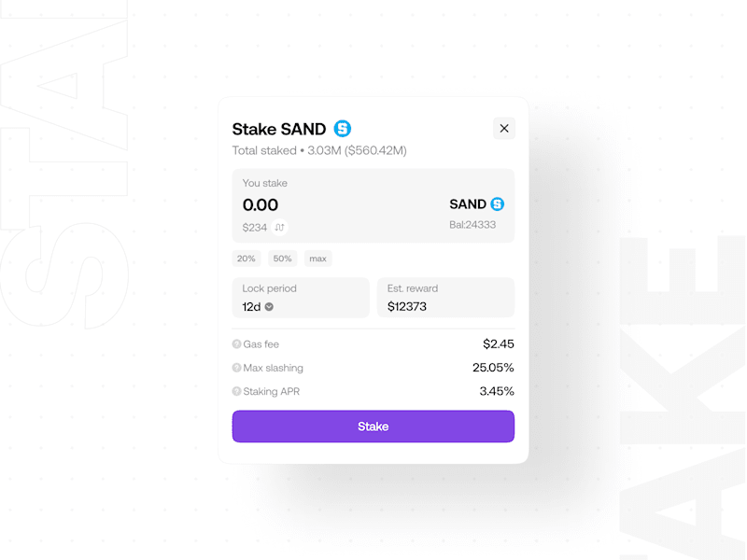Select the max amount preset
747x560 pixels.
(x=318, y=259)
